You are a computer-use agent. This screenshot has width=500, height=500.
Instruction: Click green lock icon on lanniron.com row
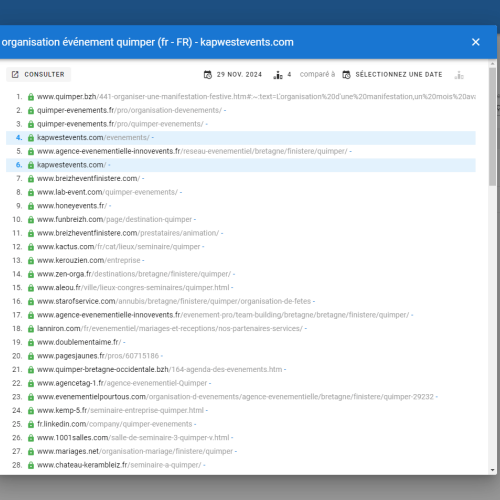(31, 329)
